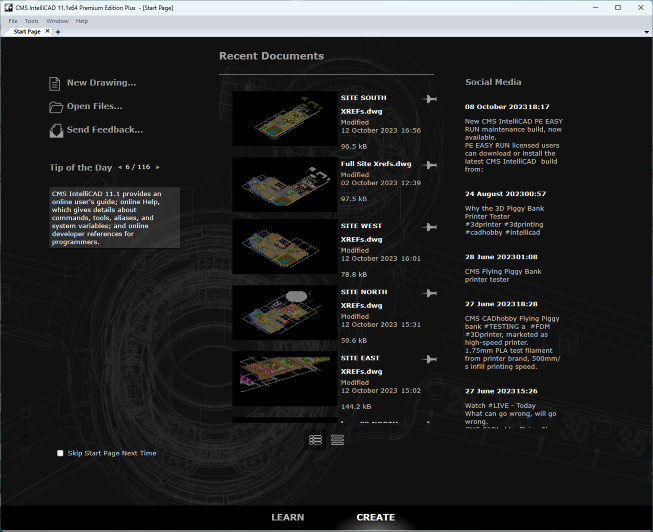This screenshot has width=653, height=532.
Task: Click the Social Media heading
Action: coord(493,82)
